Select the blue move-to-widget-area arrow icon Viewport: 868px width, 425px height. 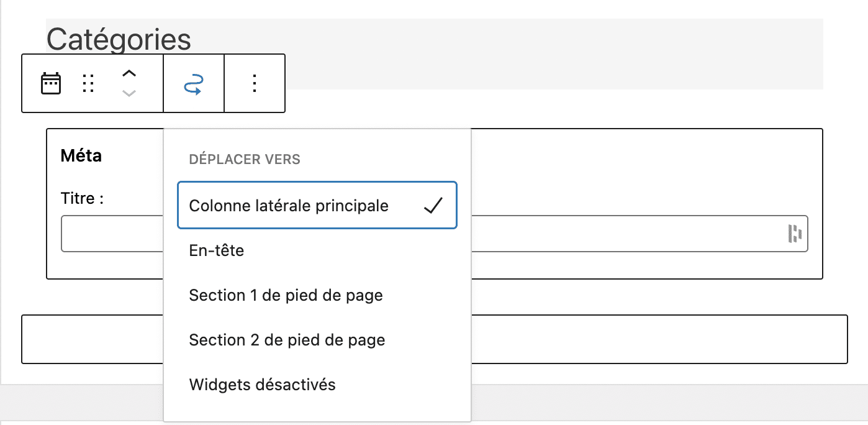[192, 83]
